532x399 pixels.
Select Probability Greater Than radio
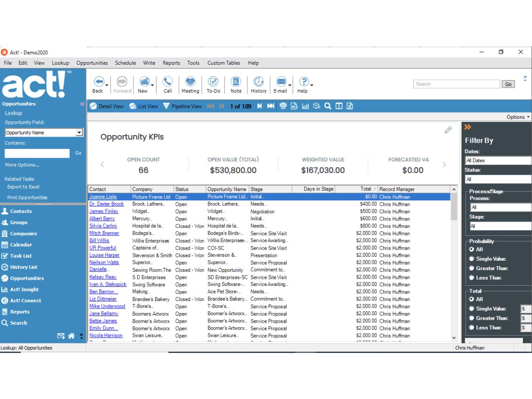[471, 268]
